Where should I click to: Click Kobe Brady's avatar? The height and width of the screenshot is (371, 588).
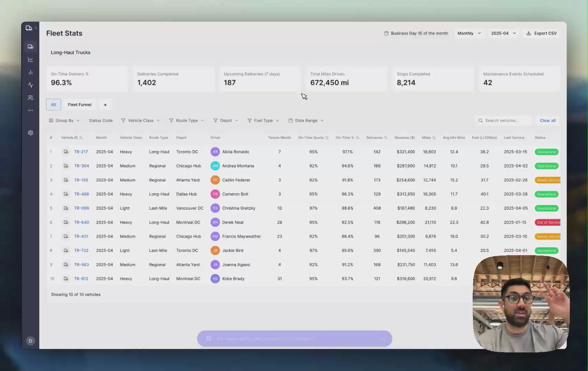(215, 279)
